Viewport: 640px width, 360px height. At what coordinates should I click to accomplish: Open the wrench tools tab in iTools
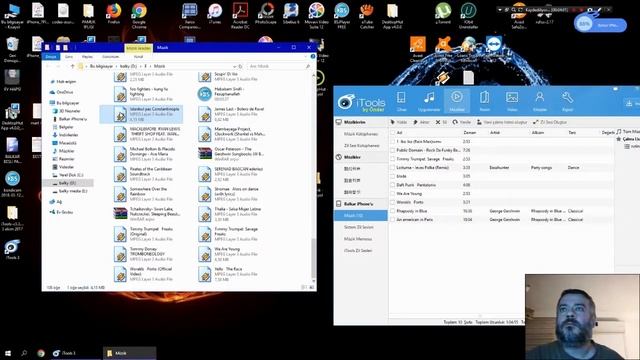(567, 101)
